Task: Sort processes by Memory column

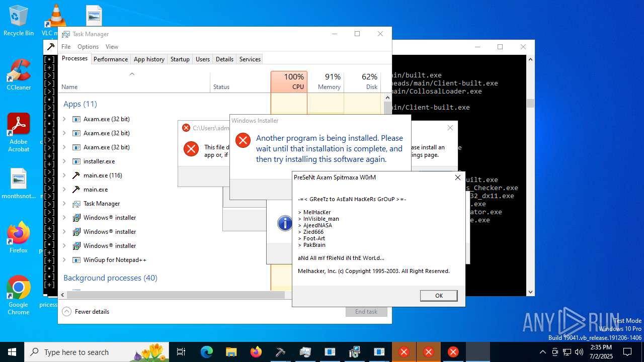Action: pos(326,81)
